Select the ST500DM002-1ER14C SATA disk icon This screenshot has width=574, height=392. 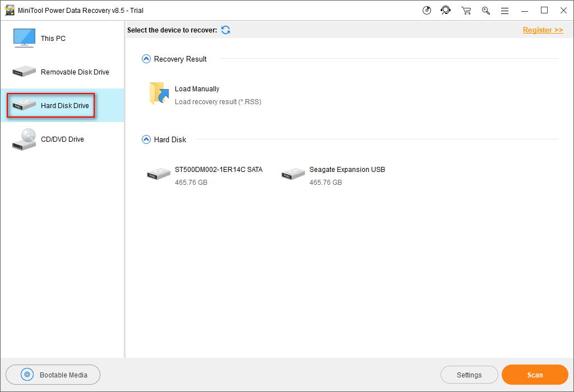coord(159,174)
